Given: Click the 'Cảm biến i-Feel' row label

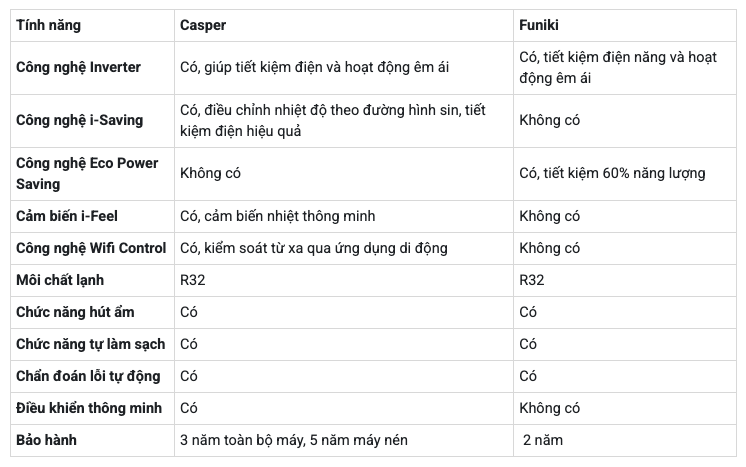Looking at the screenshot, I should 67,216.
